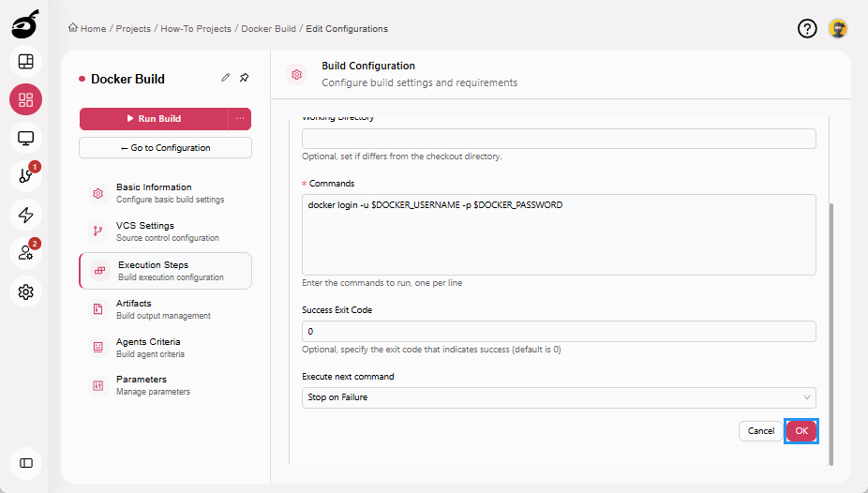Select Execution Steps section
This screenshot has height=493, width=868.
tap(166, 271)
